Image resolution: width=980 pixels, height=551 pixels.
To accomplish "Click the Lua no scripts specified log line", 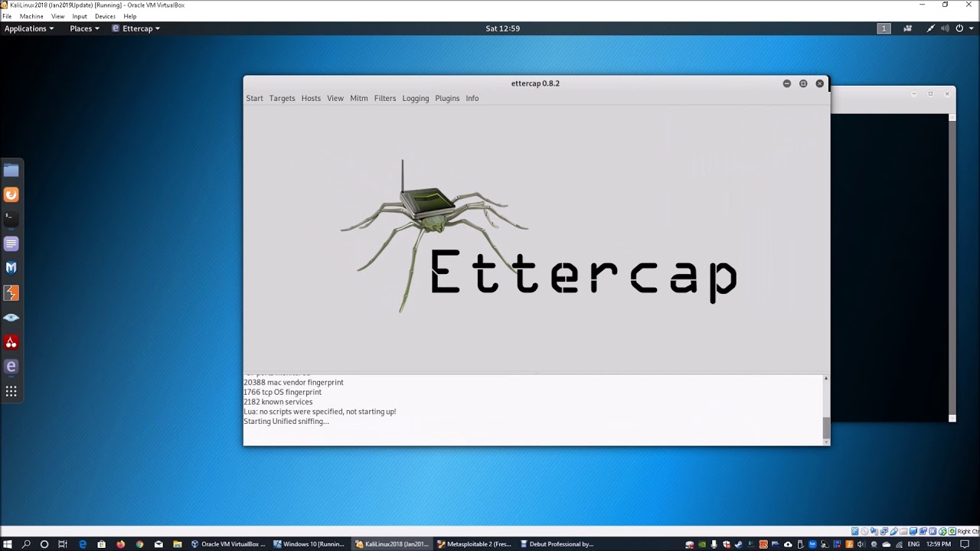I will 320,412.
